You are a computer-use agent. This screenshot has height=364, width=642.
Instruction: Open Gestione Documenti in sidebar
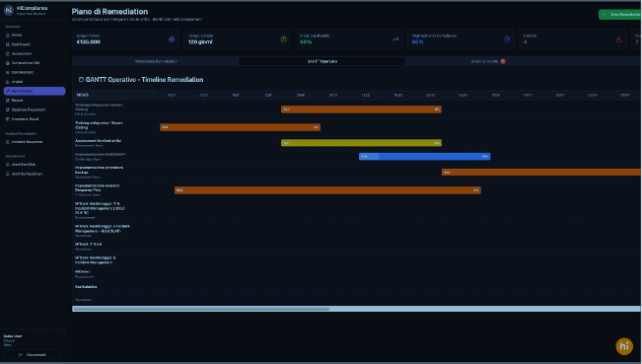click(34, 110)
